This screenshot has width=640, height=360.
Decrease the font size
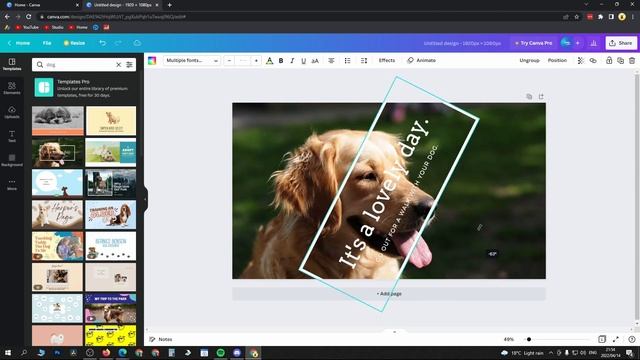tap(229, 60)
